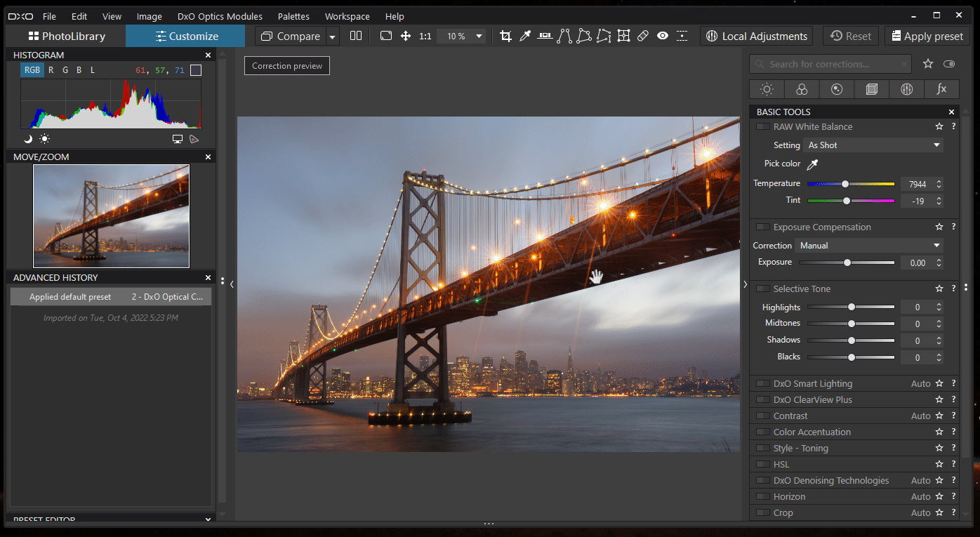Expand the Style - Toning palette

tap(801, 449)
